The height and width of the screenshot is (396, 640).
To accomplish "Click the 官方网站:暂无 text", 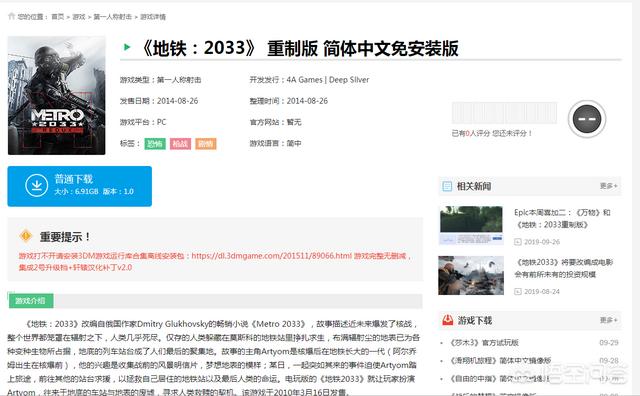I will click(275, 122).
